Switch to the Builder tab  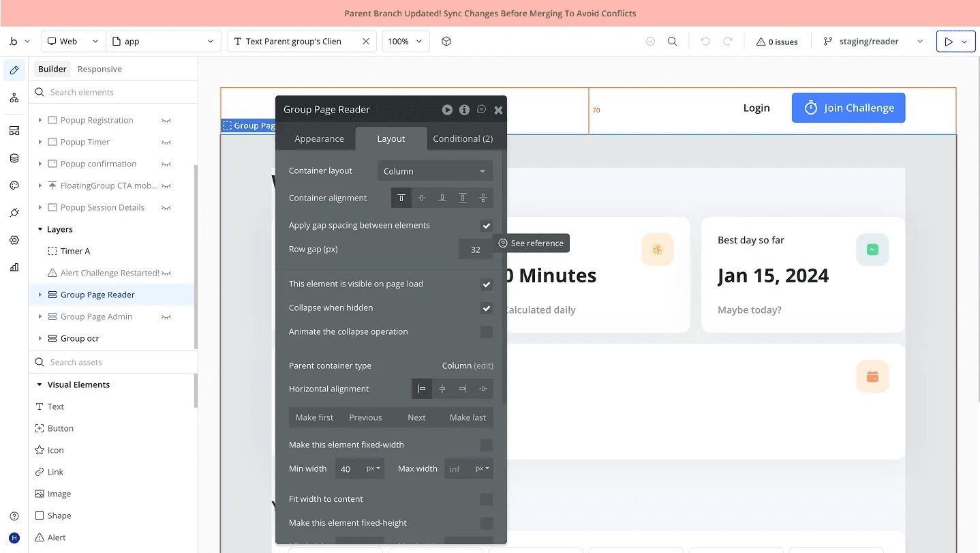point(52,69)
